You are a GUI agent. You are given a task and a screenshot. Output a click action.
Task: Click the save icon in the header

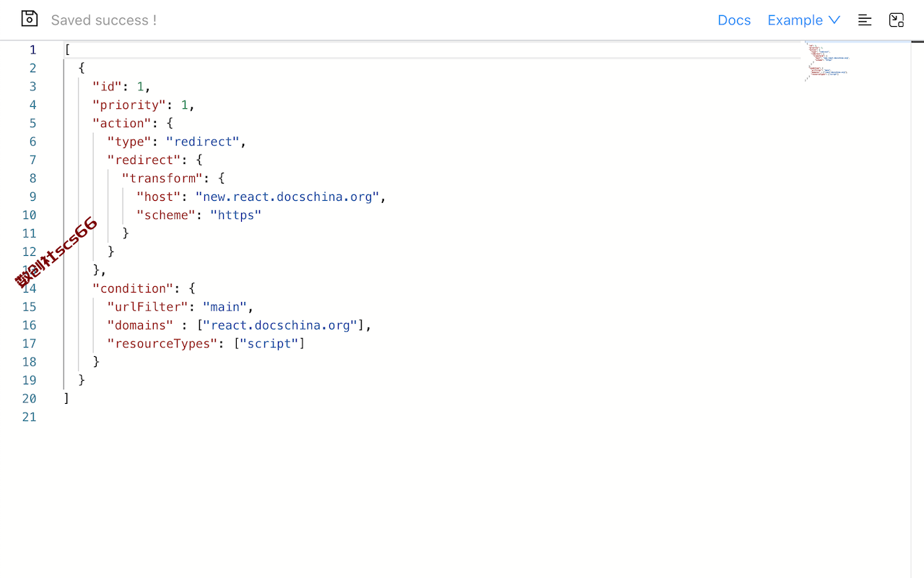[29, 19]
